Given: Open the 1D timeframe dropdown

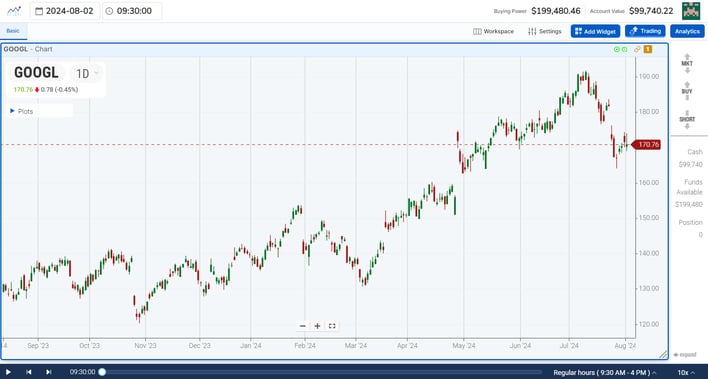Looking at the screenshot, I should coord(87,73).
